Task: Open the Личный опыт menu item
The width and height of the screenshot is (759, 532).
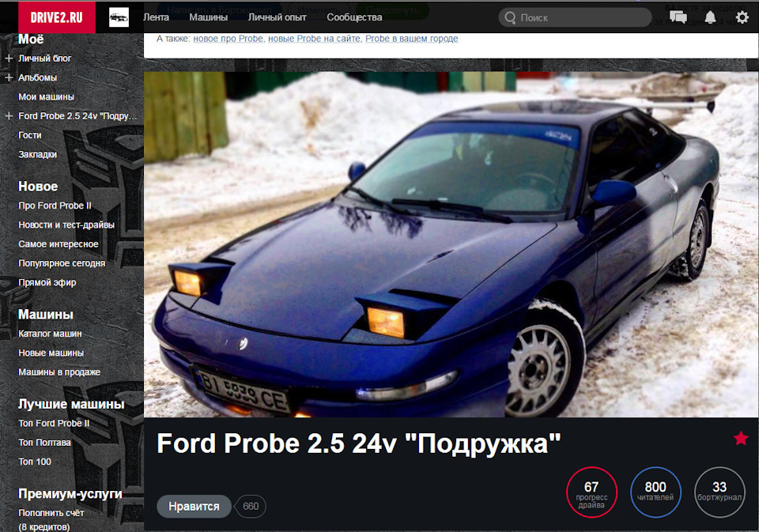Action: tap(277, 17)
